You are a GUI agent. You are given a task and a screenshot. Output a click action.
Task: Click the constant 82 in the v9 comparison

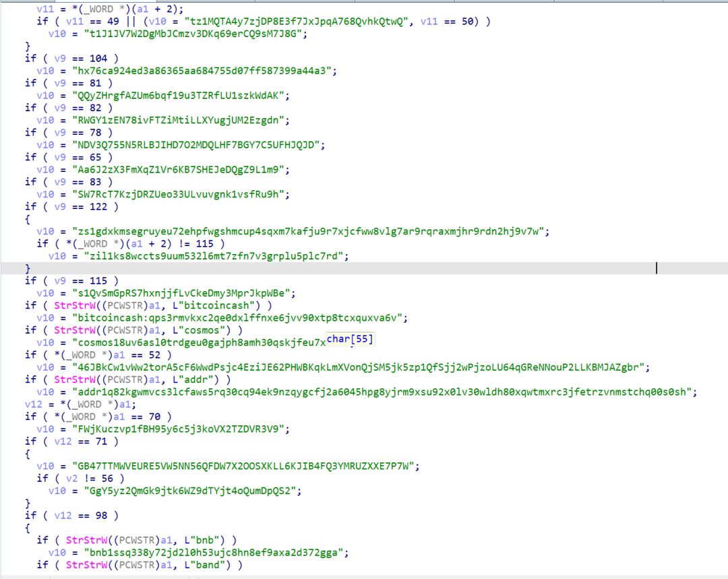pyautogui.click(x=95, y=108)
